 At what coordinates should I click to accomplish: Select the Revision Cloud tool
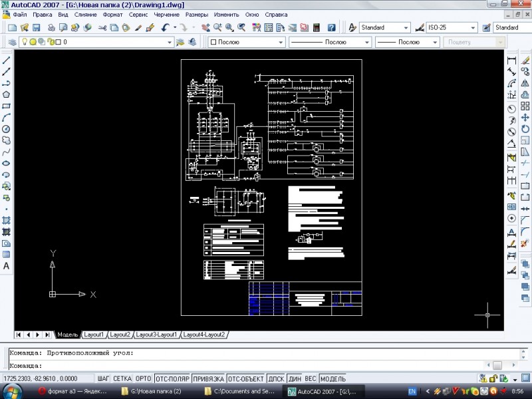[x=6, y=140]
